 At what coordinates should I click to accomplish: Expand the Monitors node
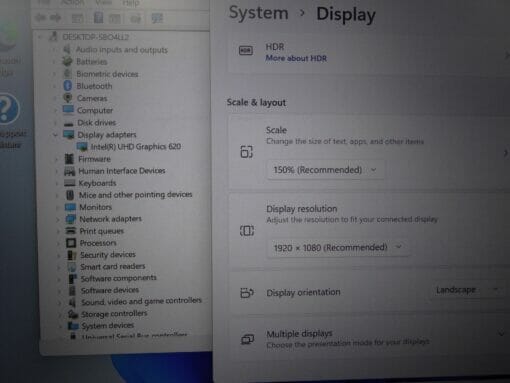pyautogui.click(x=57, y=207)
